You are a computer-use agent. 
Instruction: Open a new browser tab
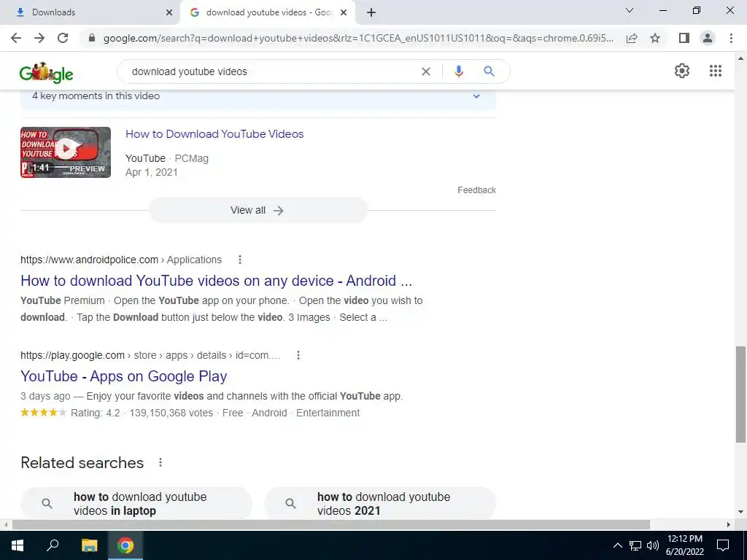tap(371, 12)
